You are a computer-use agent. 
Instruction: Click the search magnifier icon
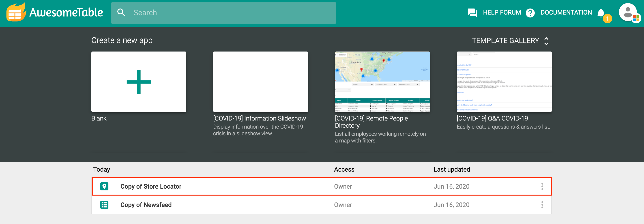pos(121,13)
